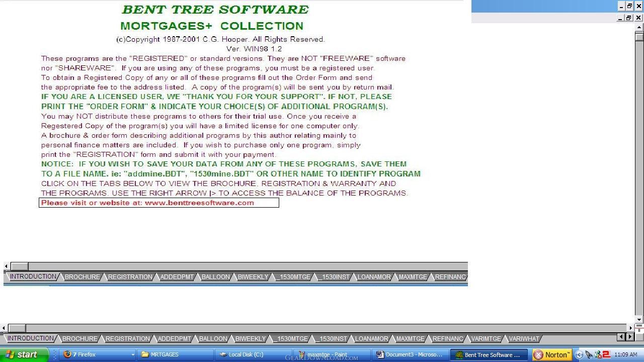Minimize the inner document window
The height and width of the screenshot is (362, 644).
coord(620,18)
